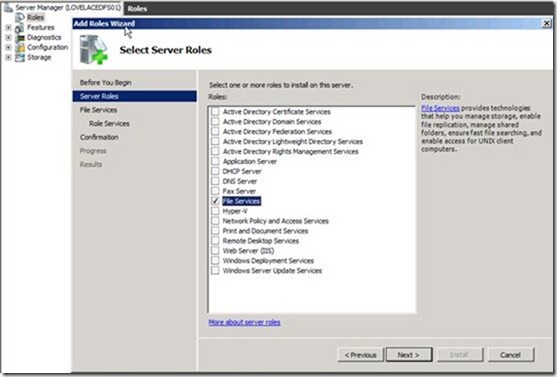
Task: Tick the Web Server (IIS) checkbox
Action: 215,251
